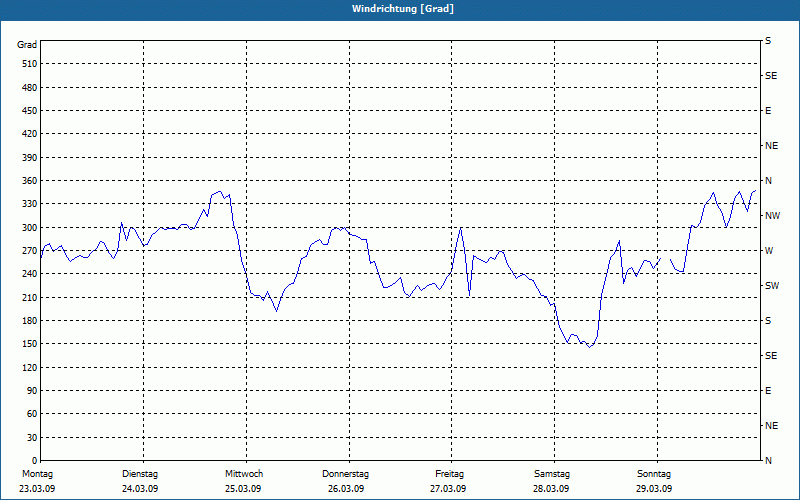The height and width of the screenshot is (500, 800).
Task: Pick the 240 degree axis label
Action: click(x=29, y=273)
